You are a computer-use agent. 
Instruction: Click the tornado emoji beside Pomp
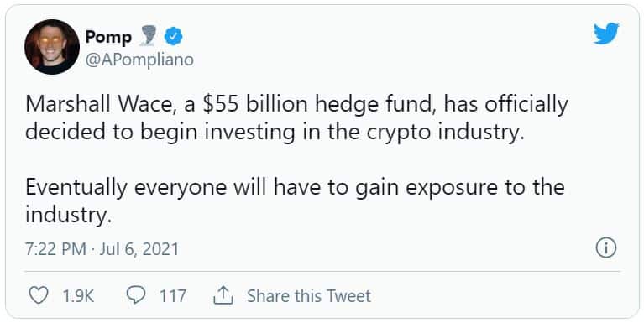(148, 36)
